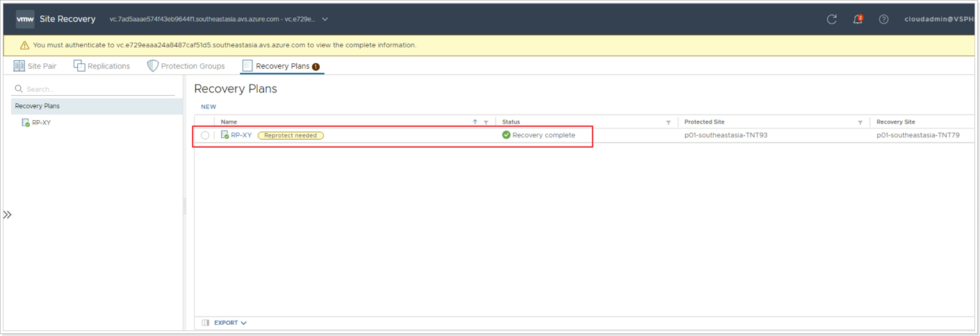The image size is (980, 336).
Task: Click the authentication warning message text
Action: (x=224, y=45)
